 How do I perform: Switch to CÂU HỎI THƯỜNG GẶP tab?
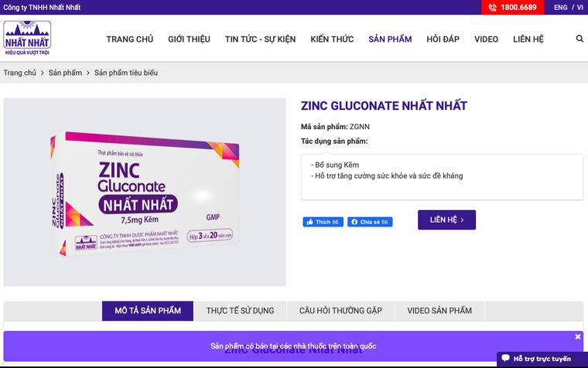[x=340, y=311]
